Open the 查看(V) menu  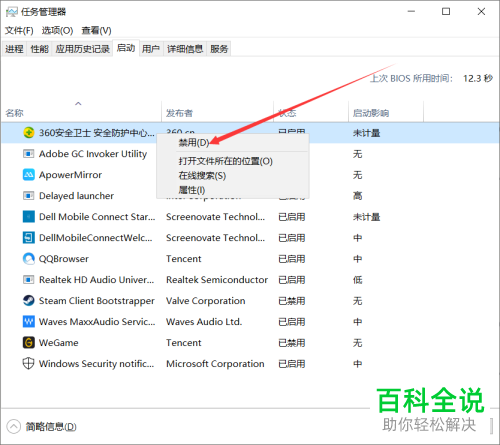pyautogui.click(x=96, y=31)
